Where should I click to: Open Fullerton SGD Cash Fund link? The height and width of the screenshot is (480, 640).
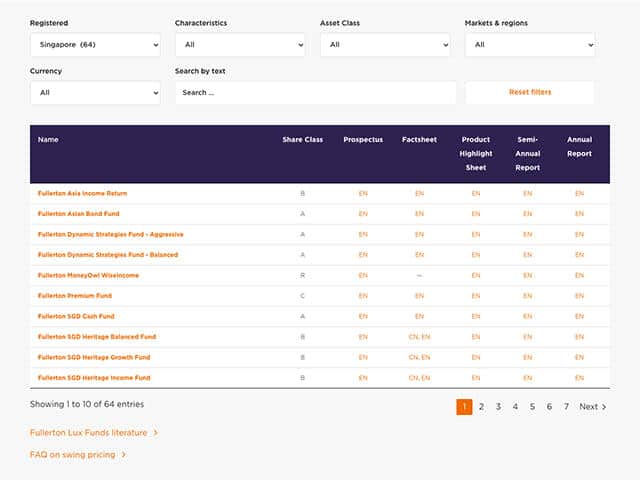coord(76,316)
